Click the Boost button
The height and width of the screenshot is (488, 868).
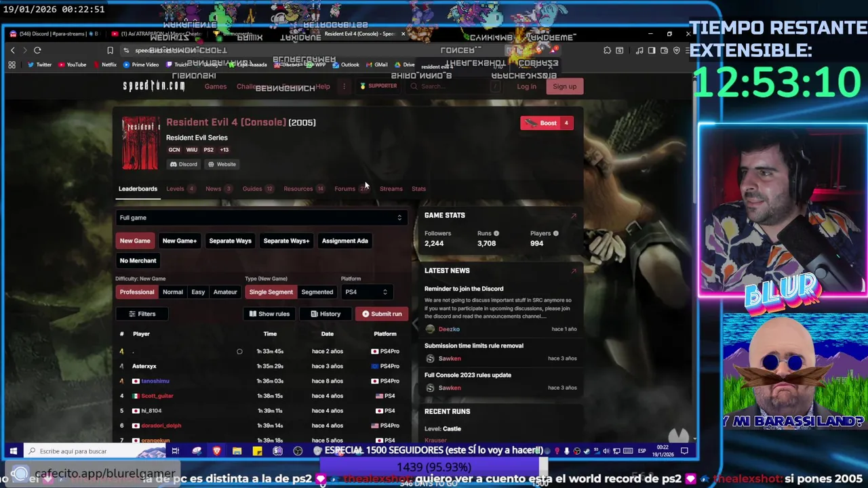(x=547, y=123)
